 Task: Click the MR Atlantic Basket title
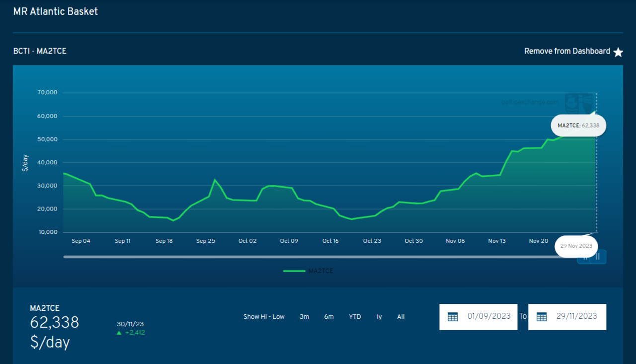click(x=56, y=11)
